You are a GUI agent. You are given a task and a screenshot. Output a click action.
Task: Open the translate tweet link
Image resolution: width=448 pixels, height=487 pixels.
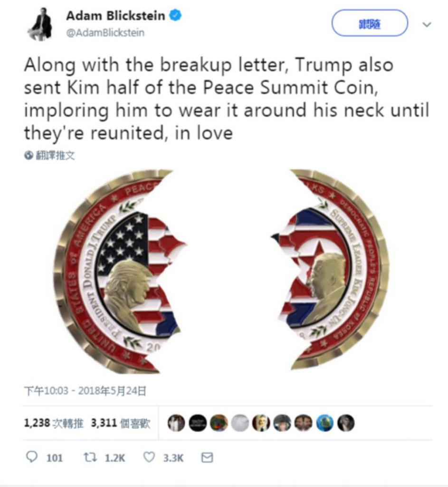click(x=56, y=156)
